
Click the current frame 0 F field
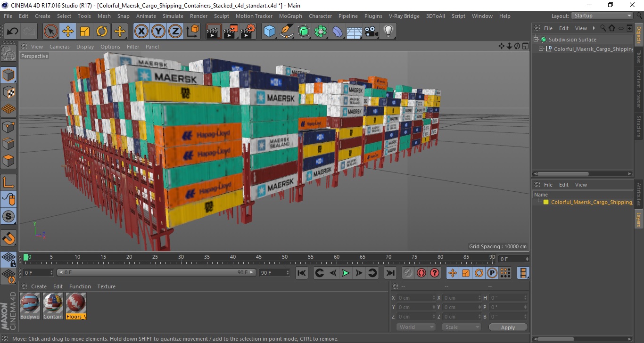pos(38,272)
